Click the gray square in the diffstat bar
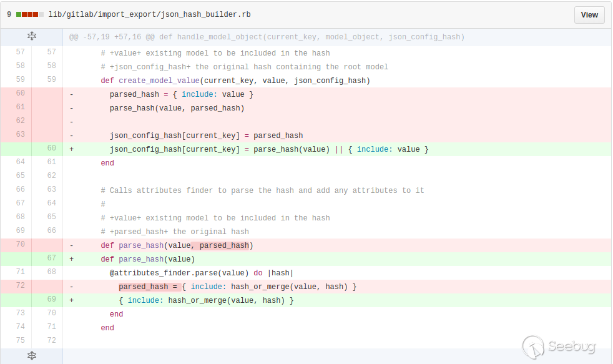Screen dimensions: 613x364 (x=41, y=14)
